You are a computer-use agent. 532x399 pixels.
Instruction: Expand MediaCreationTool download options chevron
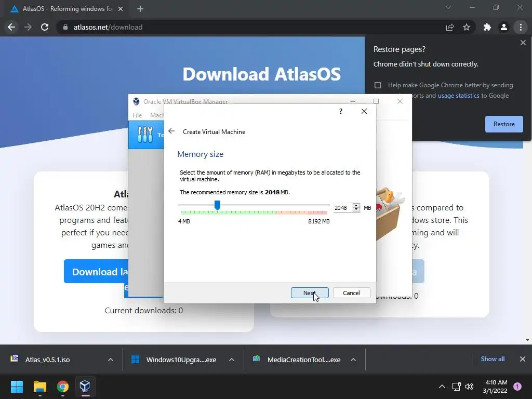(x=353, y=360)
